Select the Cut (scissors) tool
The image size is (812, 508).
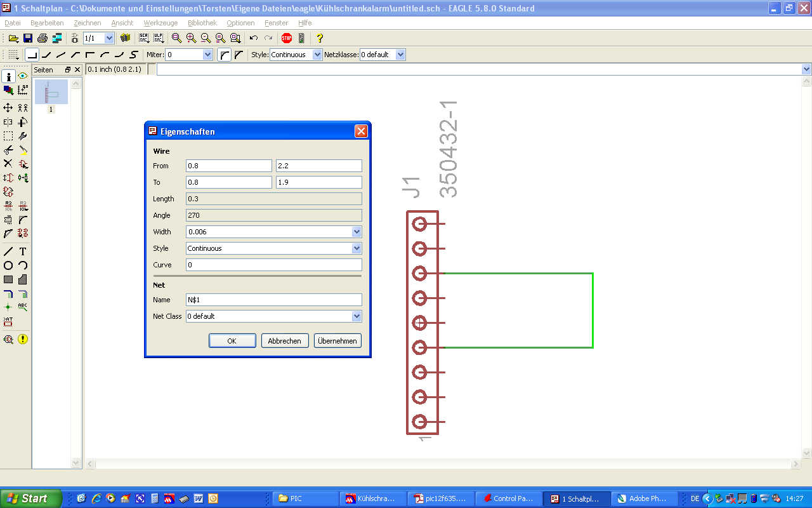[8, 150]
